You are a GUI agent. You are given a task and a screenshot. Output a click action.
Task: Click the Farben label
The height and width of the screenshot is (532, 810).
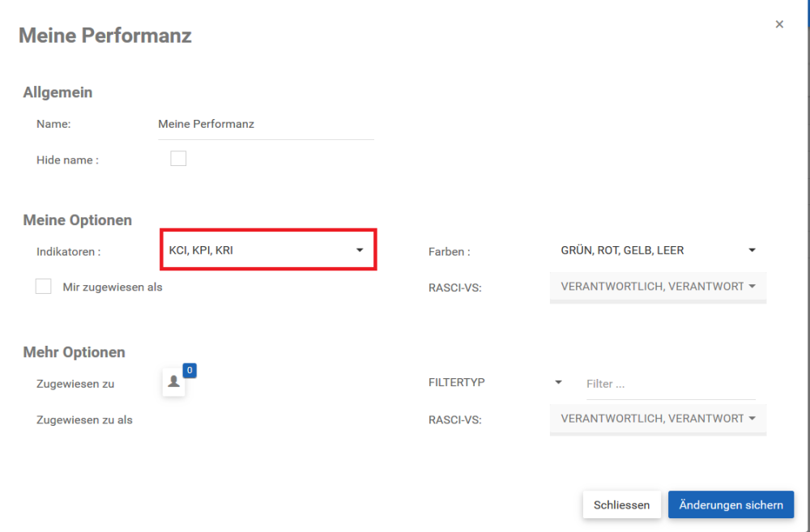coord(450,252)
